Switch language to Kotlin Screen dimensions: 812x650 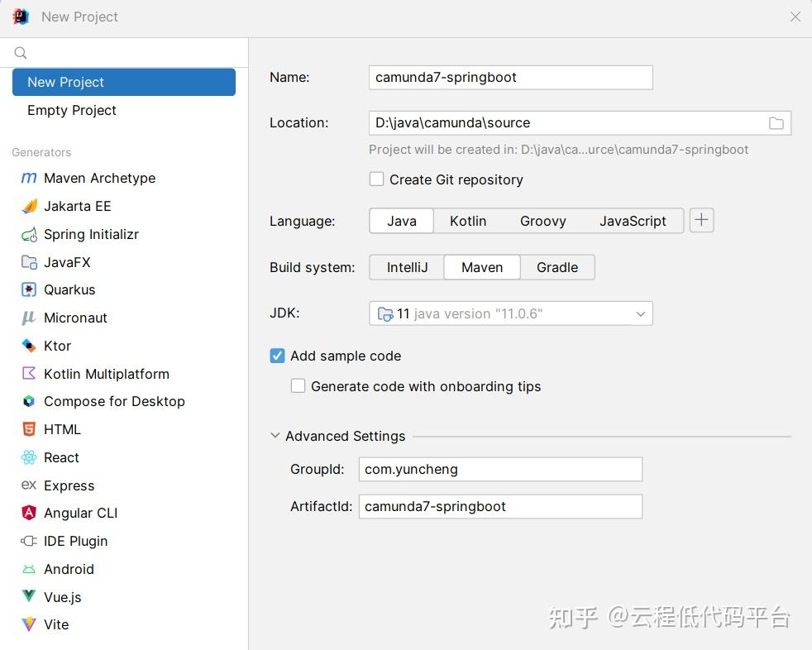click(x=468, y=221)
